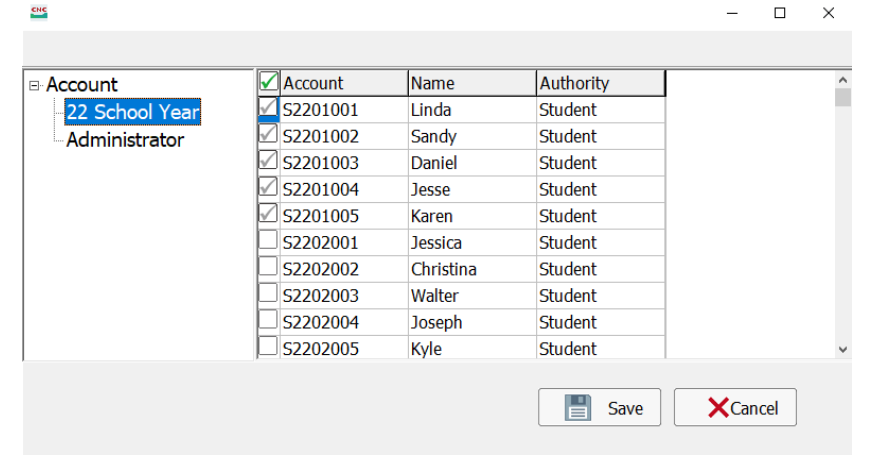
Task: Uncheck the checkbox for Linda S2201001
Action: (x=268, y=108)
